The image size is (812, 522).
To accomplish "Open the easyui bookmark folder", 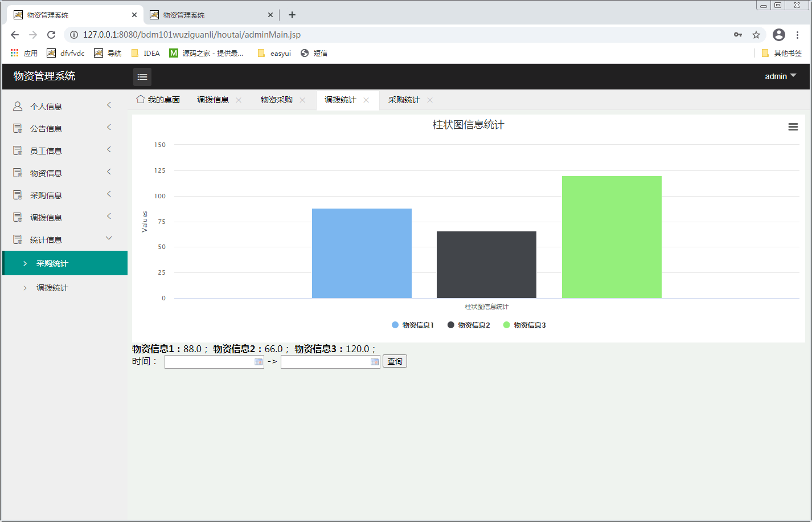I will [274, 53].
